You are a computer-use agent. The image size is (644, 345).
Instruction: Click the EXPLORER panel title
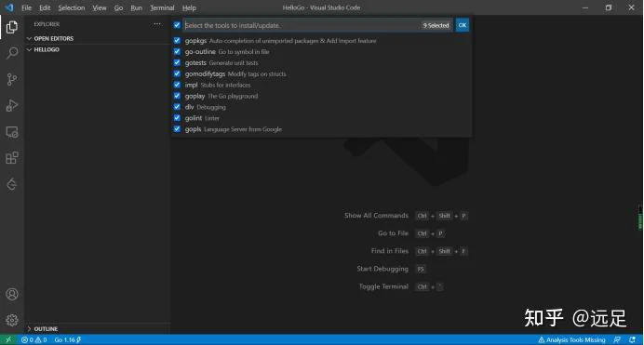[47, 24]
